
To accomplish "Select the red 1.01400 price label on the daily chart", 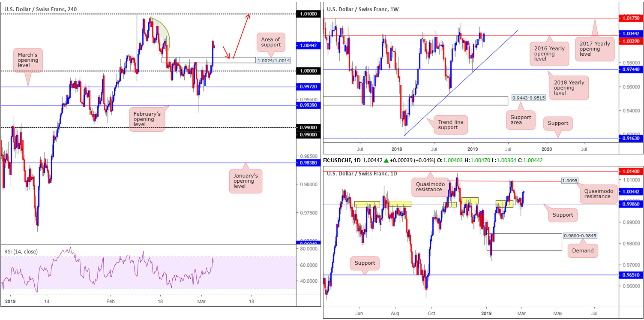I will pos(631,171).
